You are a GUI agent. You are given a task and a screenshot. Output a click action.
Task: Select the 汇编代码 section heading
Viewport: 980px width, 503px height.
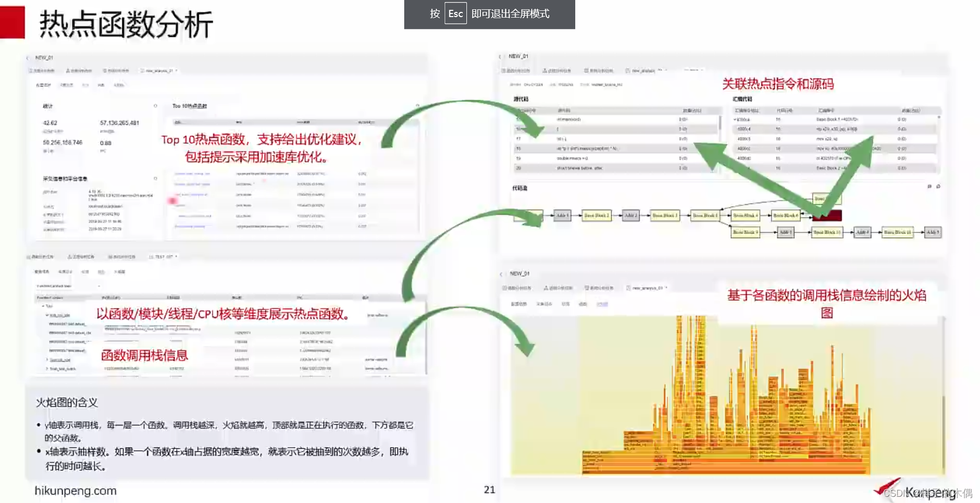(742, 99)
